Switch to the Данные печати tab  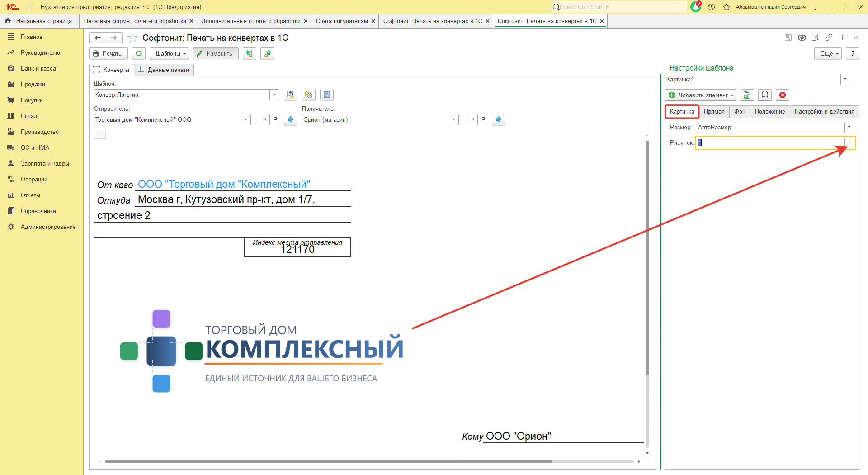(x=164, y=70)
